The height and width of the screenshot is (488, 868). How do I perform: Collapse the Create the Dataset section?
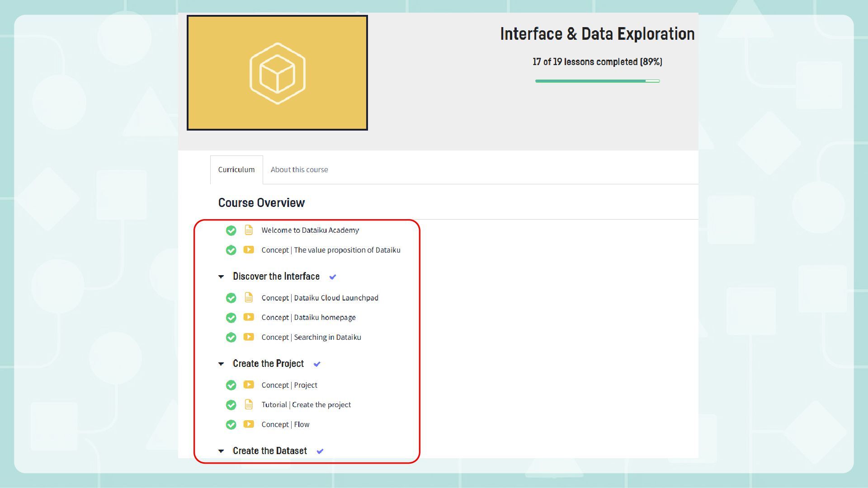[x=221, y=451]
